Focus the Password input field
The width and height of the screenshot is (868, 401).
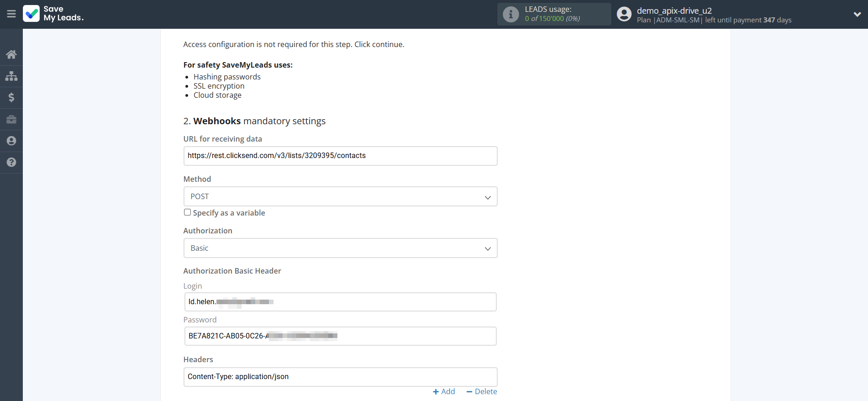point(340,336)
